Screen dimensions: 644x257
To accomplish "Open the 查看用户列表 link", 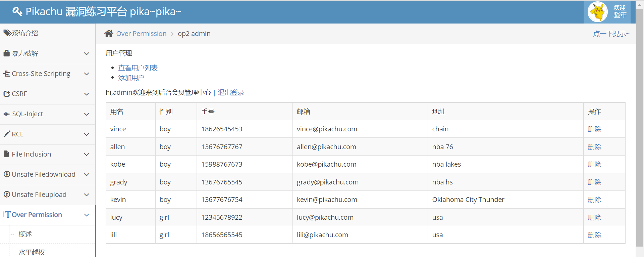I will tap(138, 68).
